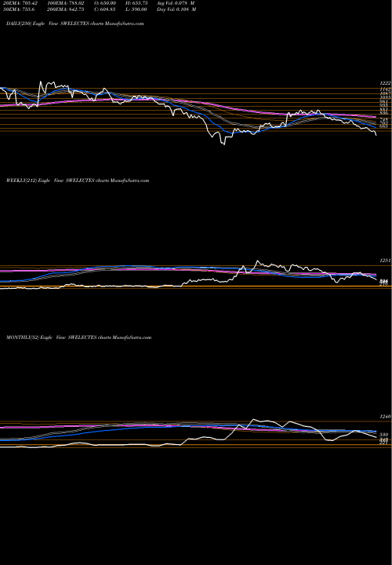The width and height of the screenshot is (392, 565).
Task: Click the lowest dip of daily price line
Action: (224, 144)
